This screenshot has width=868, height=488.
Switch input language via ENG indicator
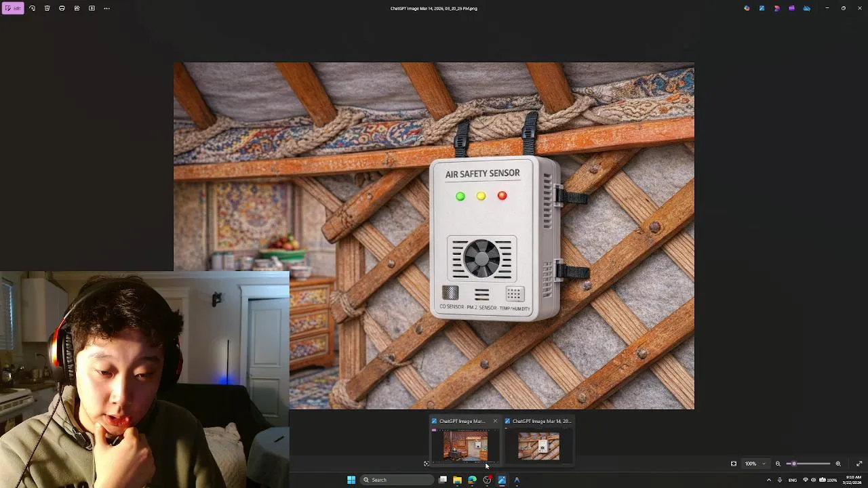click(x=793, y=480)
